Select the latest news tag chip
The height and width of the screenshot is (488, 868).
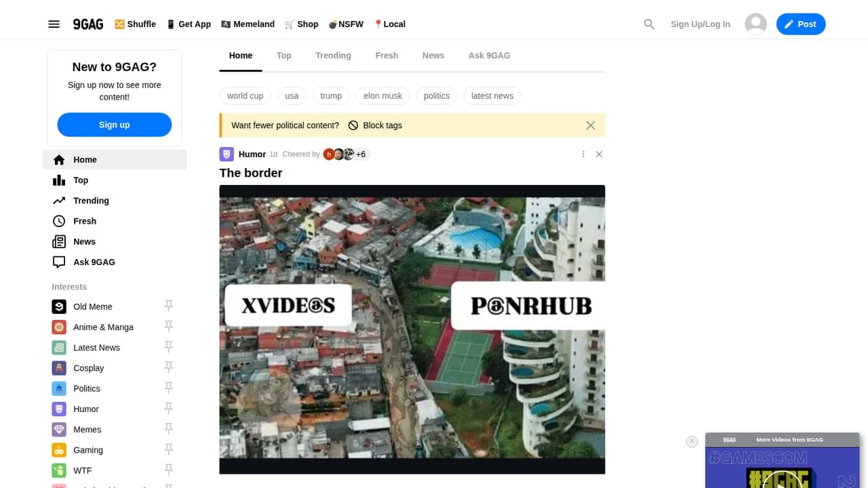[492, 96]
